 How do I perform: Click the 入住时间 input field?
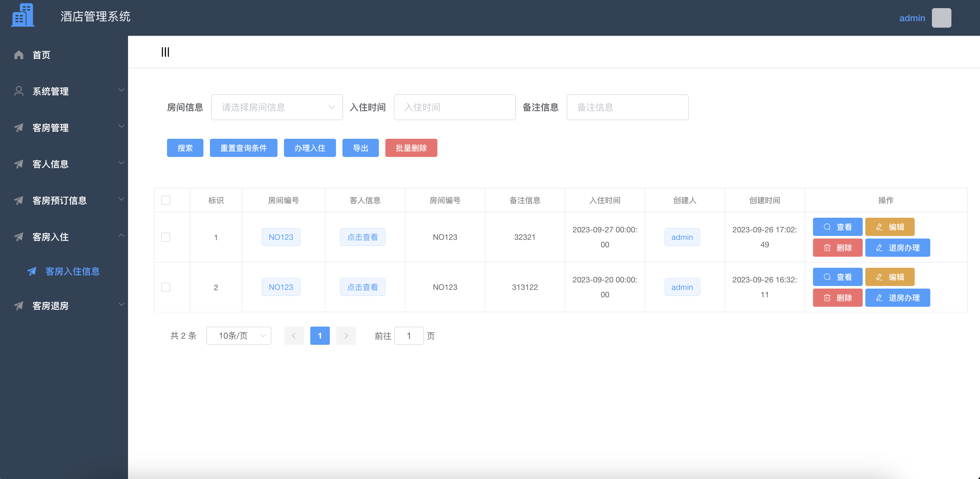[x=454, y=108]
